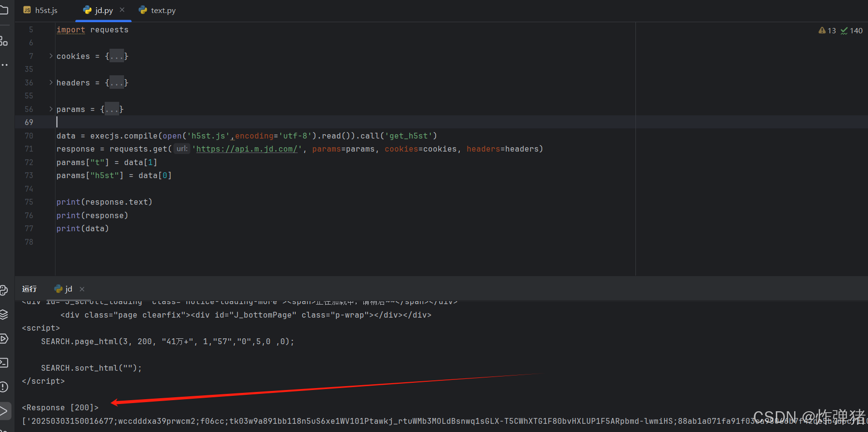Click the url: parameter hint

click(x=182, y=149)
